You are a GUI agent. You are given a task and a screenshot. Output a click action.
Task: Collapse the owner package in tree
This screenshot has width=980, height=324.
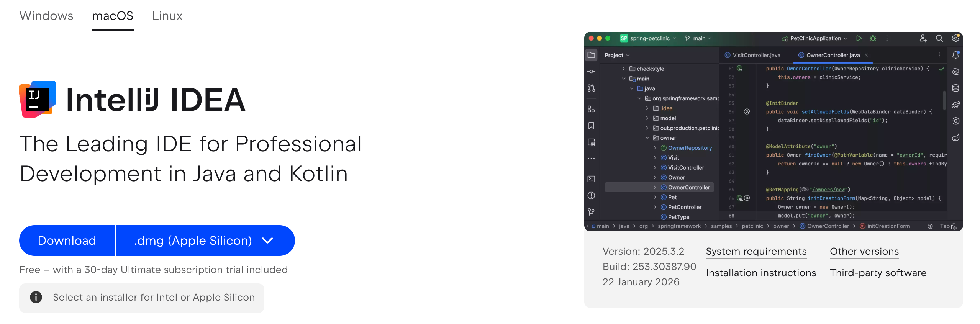tap(647, 138)
